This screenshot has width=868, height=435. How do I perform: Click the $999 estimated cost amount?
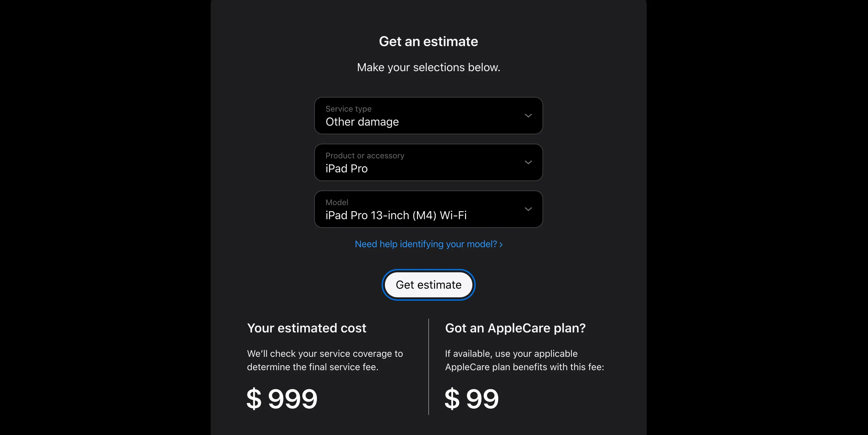point(282,399)
